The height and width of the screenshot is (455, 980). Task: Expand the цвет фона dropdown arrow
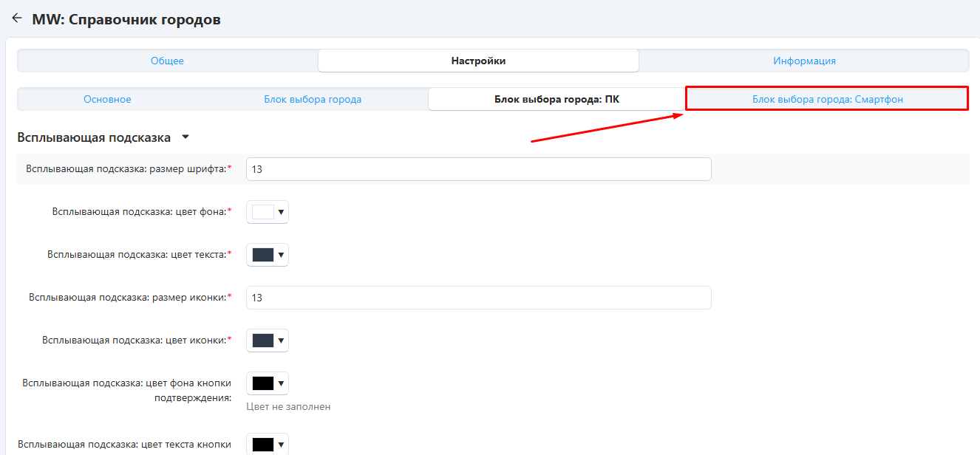pos(281,212)
